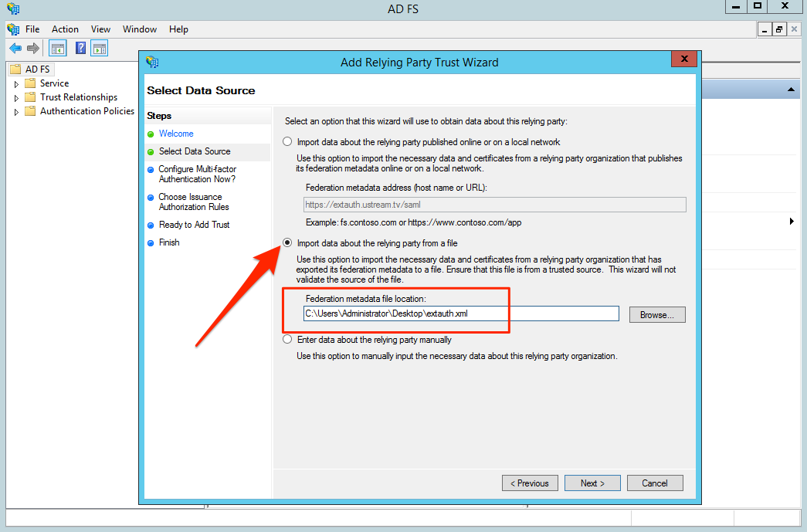This screenshot has width=807, height=532.
Task: Select the AD FS root tree label
Action: [38, 69]
